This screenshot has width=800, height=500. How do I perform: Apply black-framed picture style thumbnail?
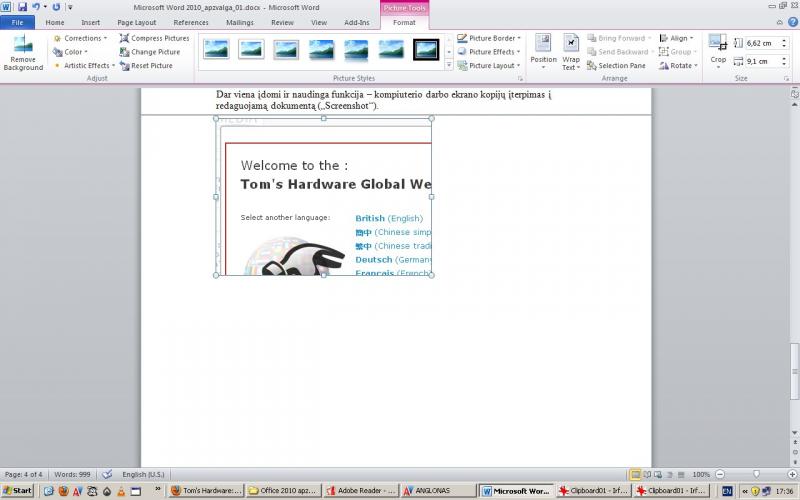[426, 49]
